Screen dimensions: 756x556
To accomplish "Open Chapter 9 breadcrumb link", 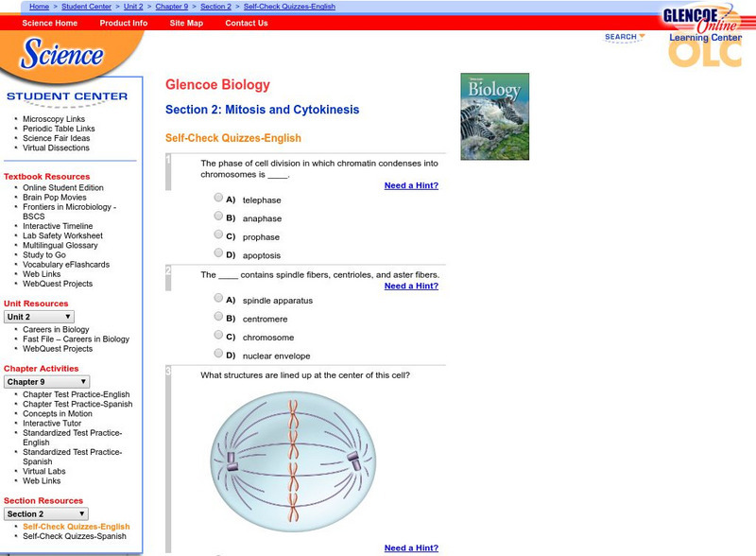I will [x=172, y=7].
